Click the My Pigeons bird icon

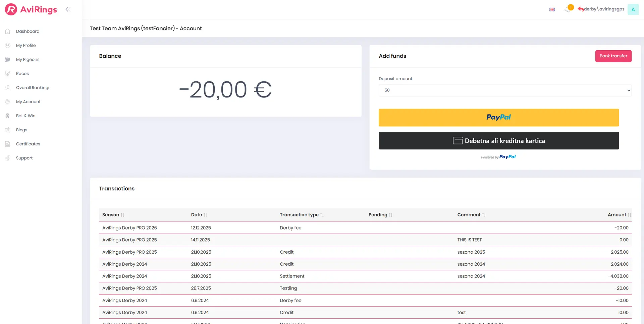click(x=8, y=60)
